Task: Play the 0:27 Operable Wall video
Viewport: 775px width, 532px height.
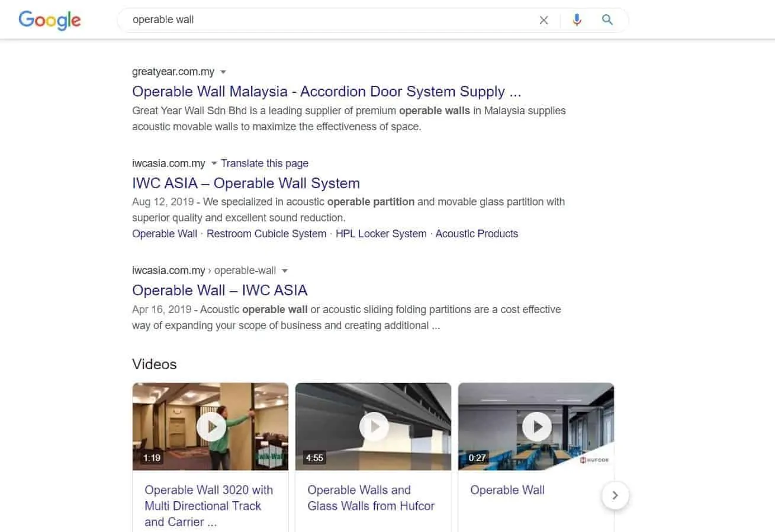Action: [536, 427]
